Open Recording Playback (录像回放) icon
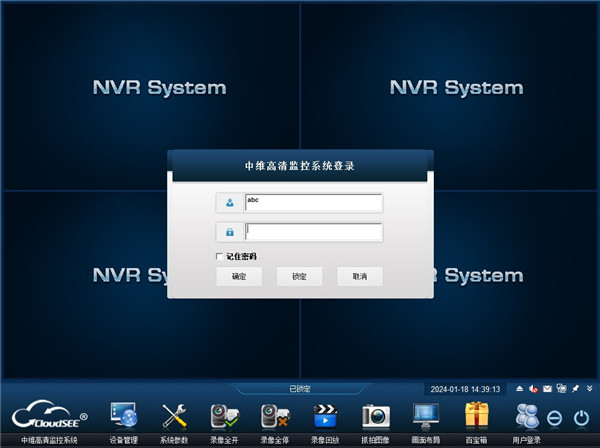This screenshot has width=600, height=448. coord(325,416)
